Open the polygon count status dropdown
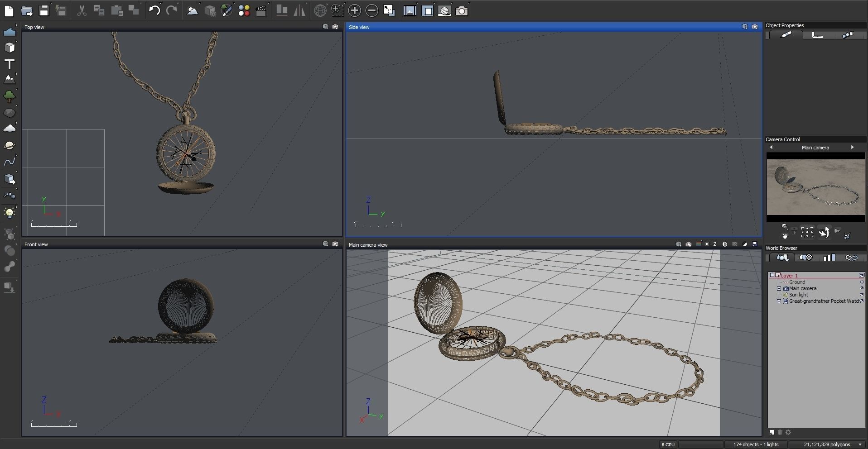This screenshot has height=449, width=868. tap(860, 444)
